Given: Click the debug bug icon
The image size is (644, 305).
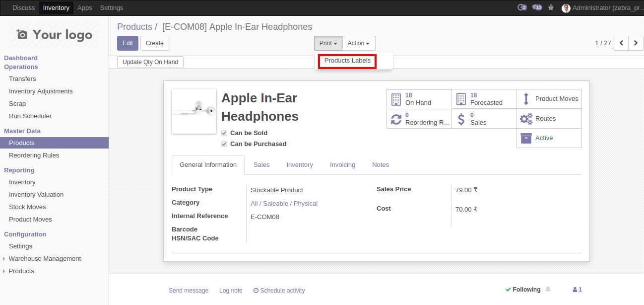Looking at the screenshot, I should (x=551, y=7).
